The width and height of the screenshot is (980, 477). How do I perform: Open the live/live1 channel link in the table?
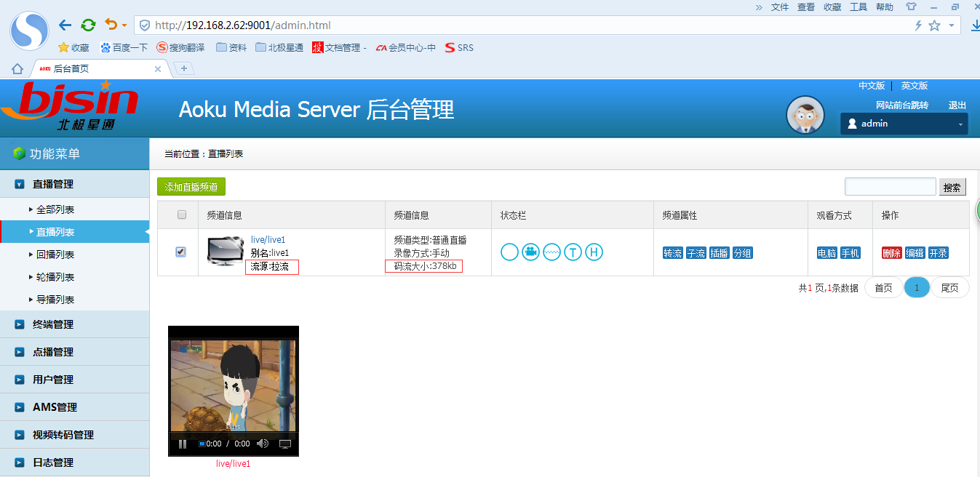click(268, 239)
